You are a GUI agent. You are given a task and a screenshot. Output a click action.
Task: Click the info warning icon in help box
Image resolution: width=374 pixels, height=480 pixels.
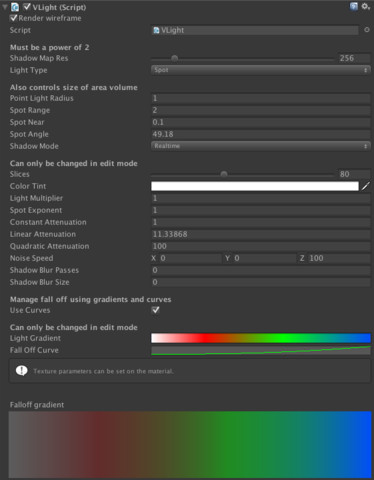pyautogui.click(x=22, y=371)
